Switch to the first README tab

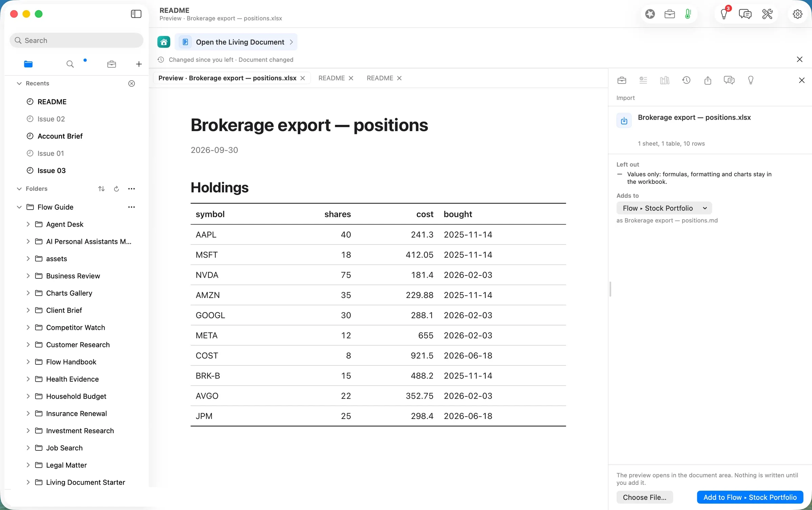click(x=332, y=78)
